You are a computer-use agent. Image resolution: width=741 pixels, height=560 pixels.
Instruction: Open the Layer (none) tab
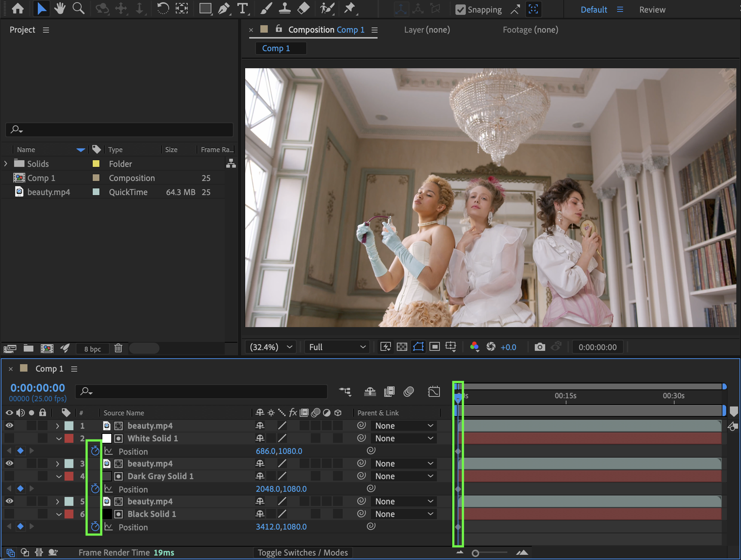tap(427, 30)
